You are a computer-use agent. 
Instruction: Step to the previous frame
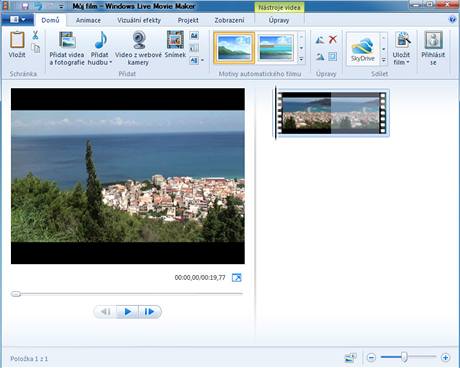tap(106, 312)
